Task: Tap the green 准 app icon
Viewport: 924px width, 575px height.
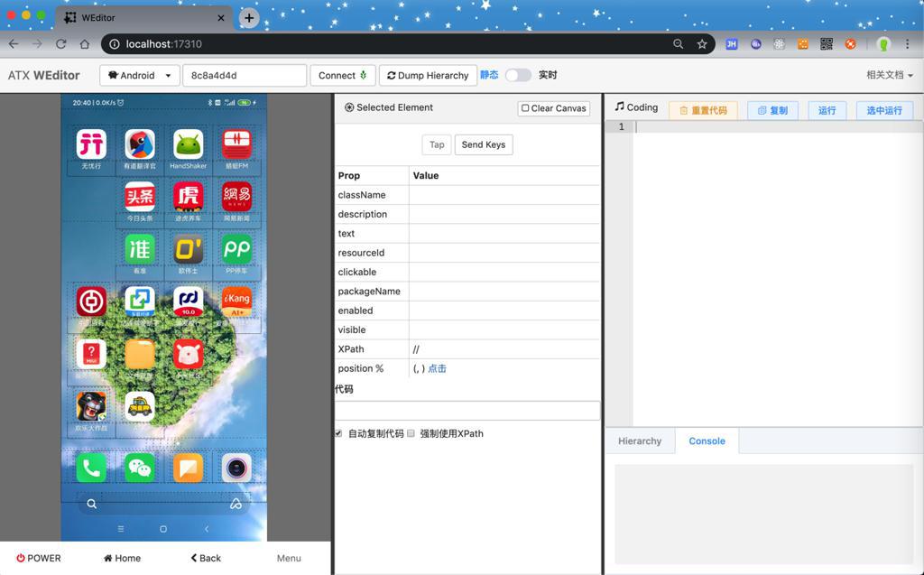Action: tap(140, 249)
